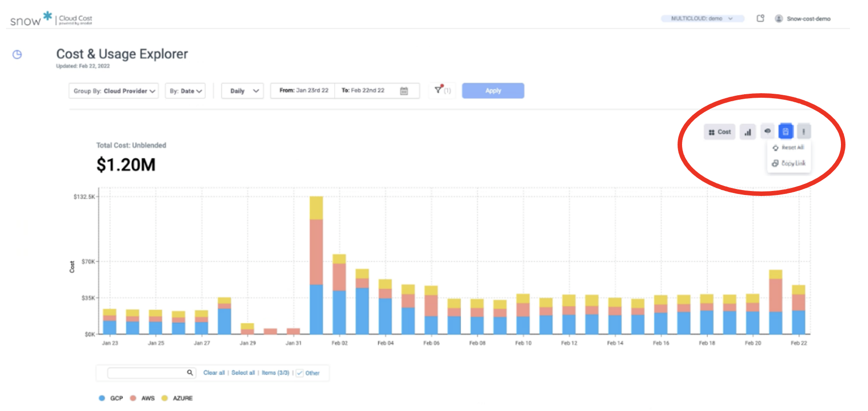
Task: Toggle the GCP legend item
Action: (x=111, y=398)
